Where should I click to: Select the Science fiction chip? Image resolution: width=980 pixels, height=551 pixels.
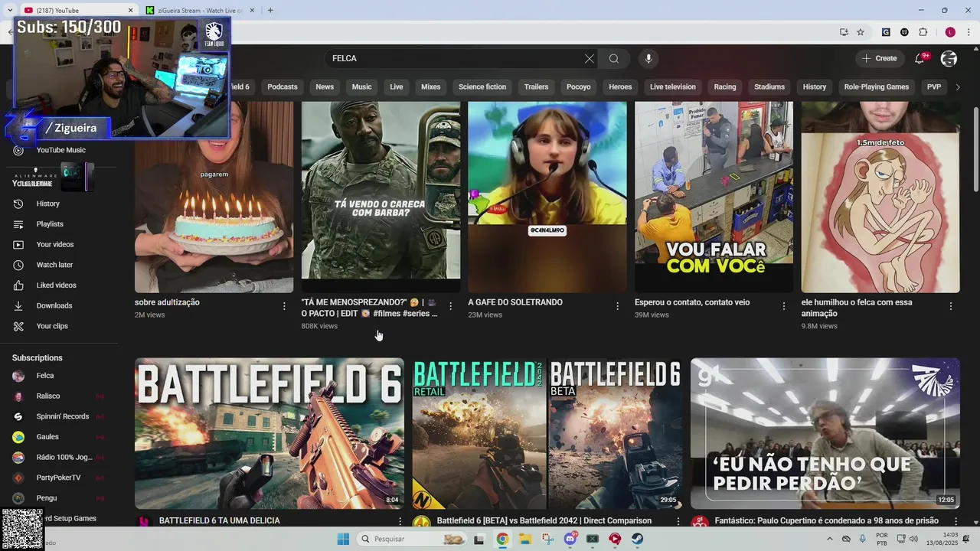coord(482,86)
